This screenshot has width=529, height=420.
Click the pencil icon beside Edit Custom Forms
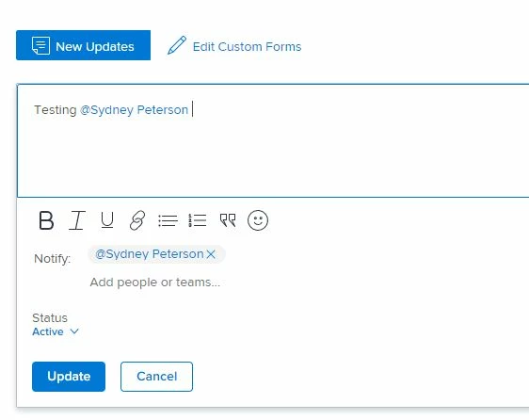coord(177,45)
